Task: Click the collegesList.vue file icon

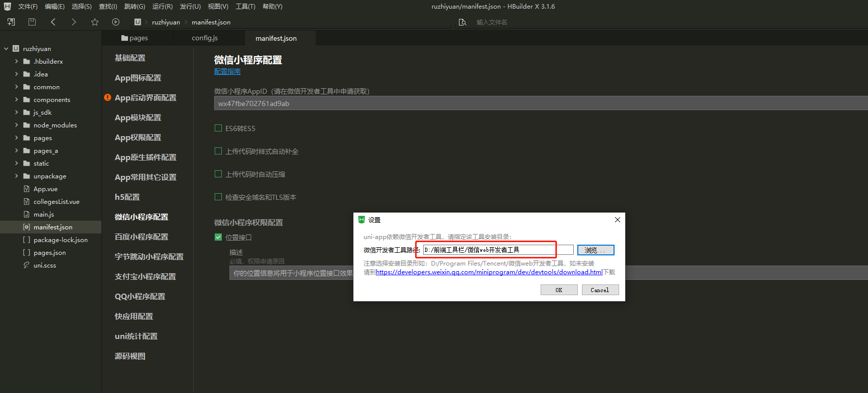Action: pos(27,201)
